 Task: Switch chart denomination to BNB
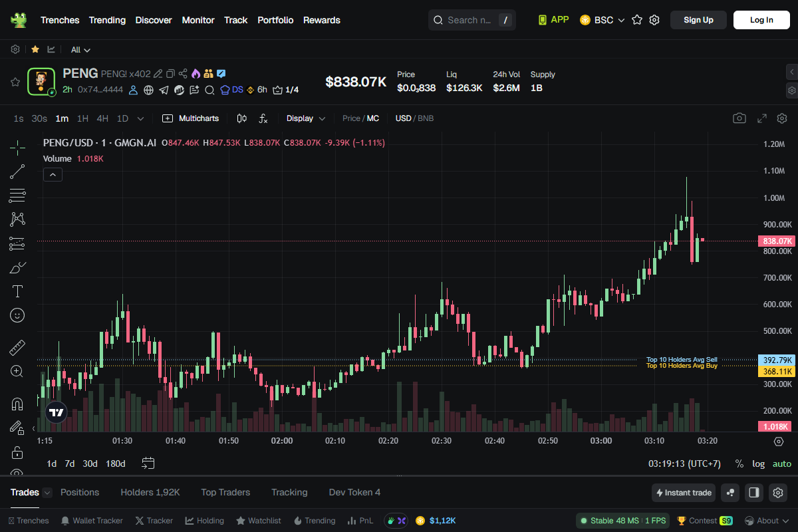pyautogui.click(x=426, y=118)
